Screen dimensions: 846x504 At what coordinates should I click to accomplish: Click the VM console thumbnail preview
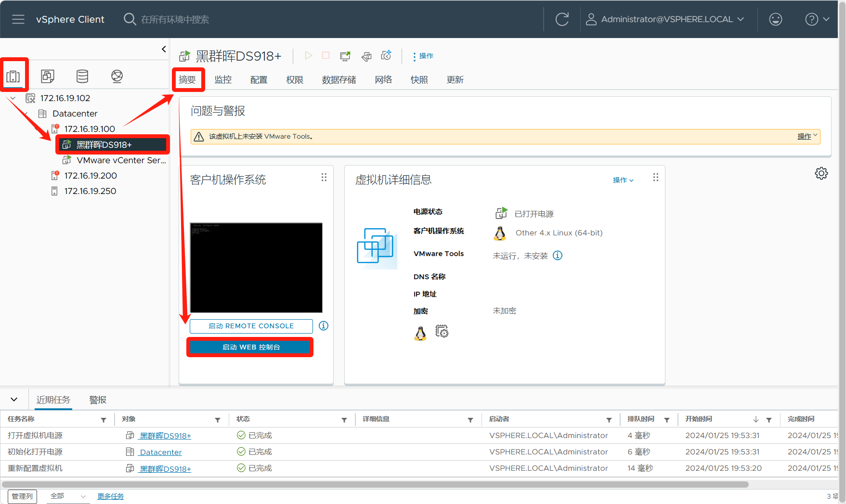tap(256, 268)
